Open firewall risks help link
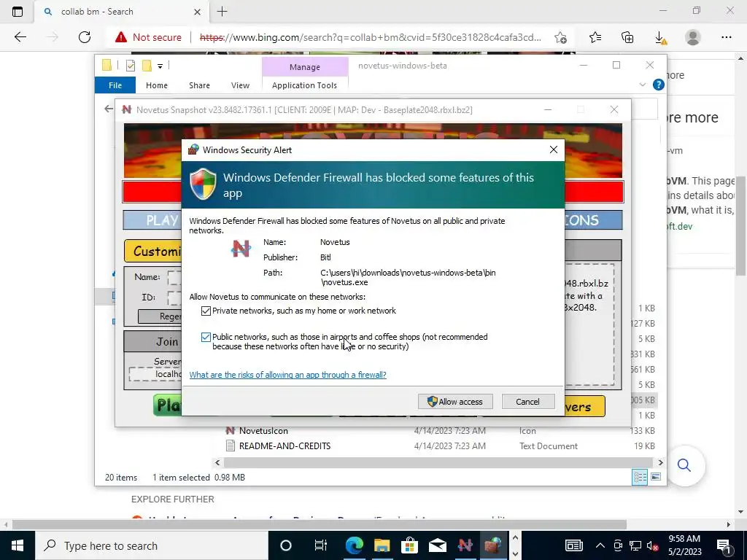The height and width of the screenshot is (560, 747). coord(287,375)
